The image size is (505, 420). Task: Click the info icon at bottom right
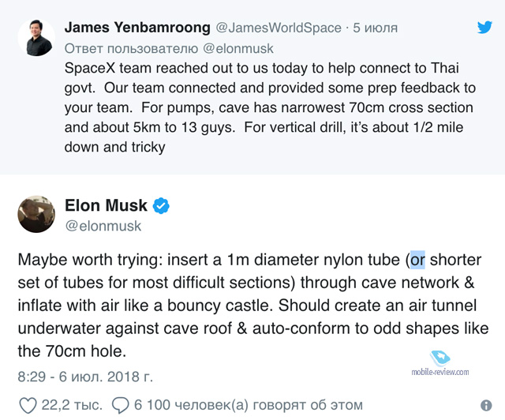click(x=486, y=405)
